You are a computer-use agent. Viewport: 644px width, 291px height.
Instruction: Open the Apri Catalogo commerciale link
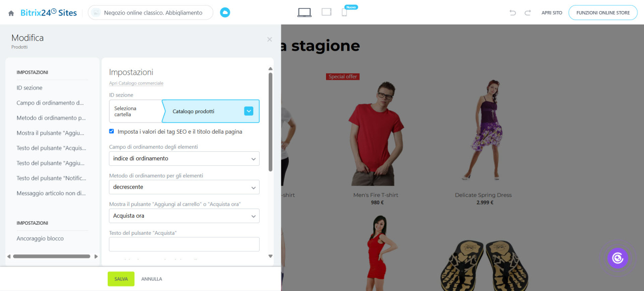point(136,83)
